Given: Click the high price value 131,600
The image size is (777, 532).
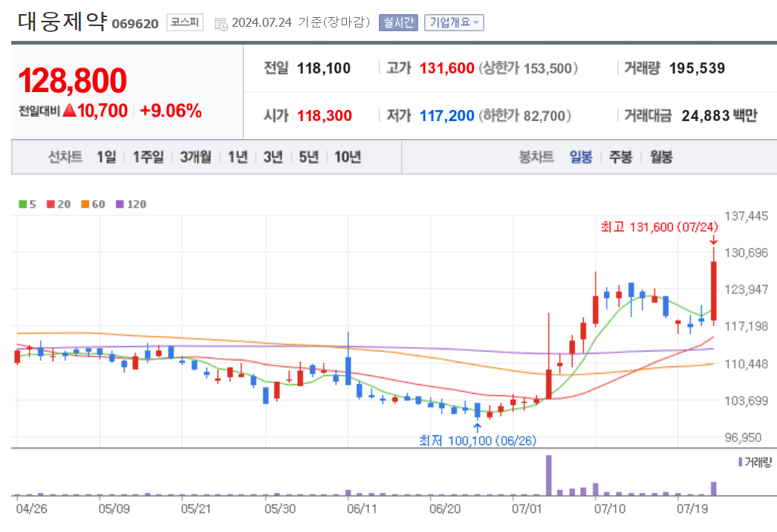Looking at the screenshot, I should point(447,68).
